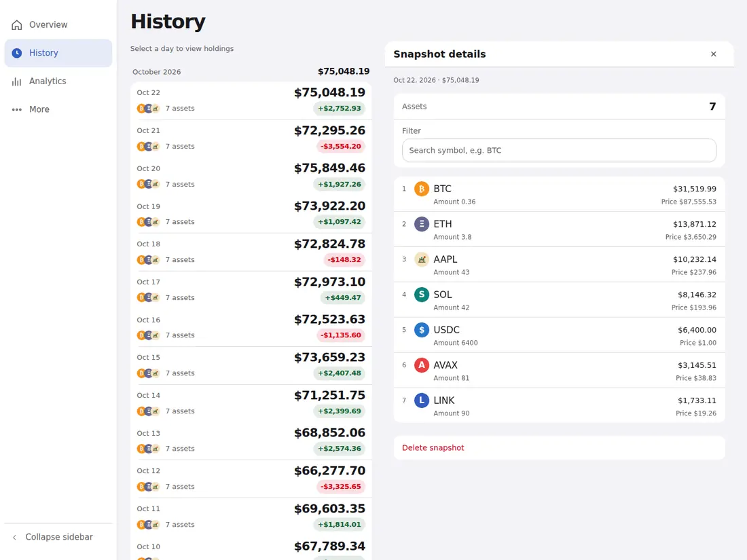Open the Oct 20 snapshot at $75,849.46
The height and width of the screenshot is (560, 747).
[251, 176]
